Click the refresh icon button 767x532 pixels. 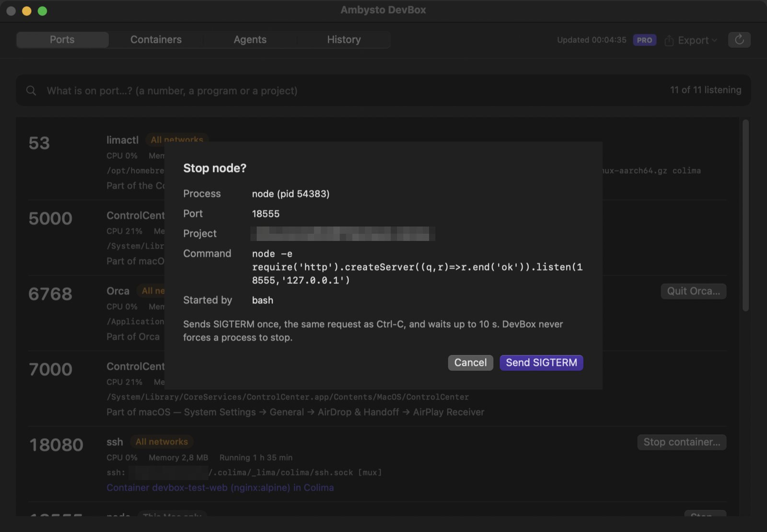739,40
